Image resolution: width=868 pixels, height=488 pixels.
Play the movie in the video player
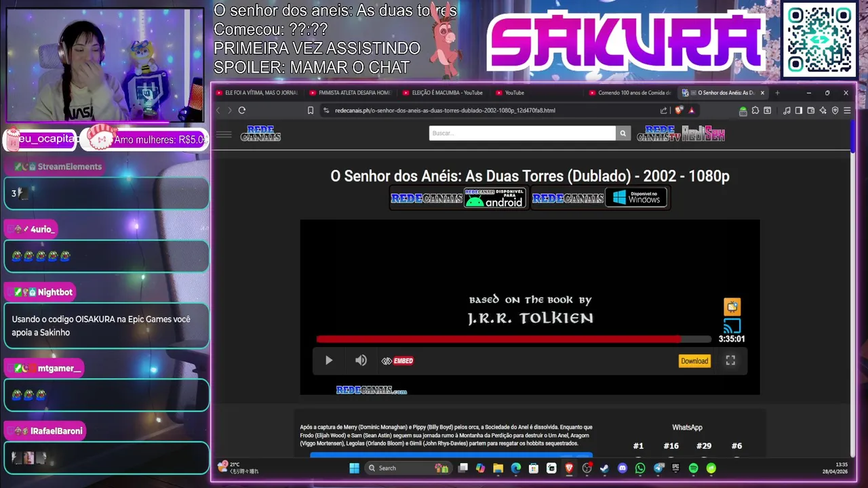coord(329,361)
